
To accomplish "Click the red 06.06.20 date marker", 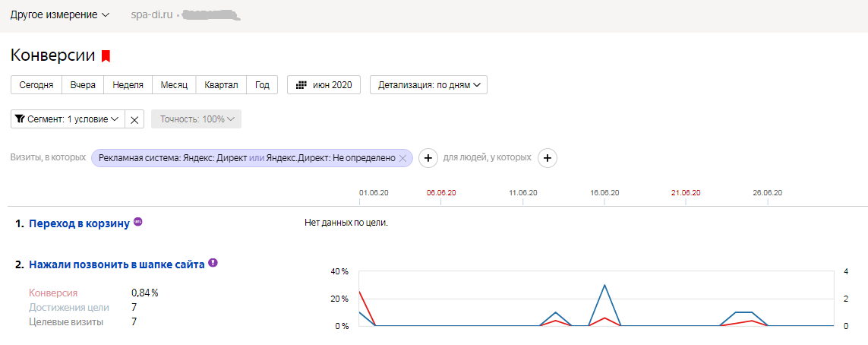I will pos(441,193).
